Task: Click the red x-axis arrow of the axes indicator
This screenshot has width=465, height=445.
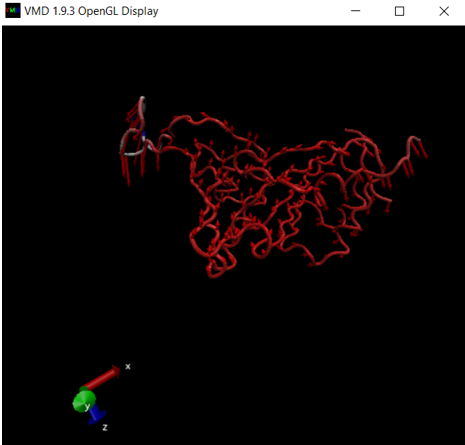Action: coord(102,377)
